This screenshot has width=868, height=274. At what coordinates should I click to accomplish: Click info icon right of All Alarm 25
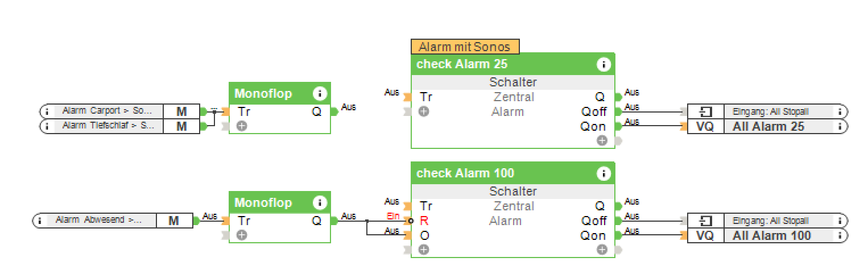(x=840, y=126)
